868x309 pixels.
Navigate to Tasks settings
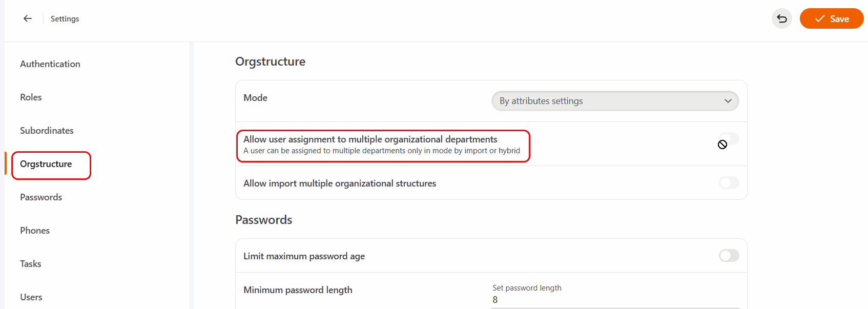coord(31,264)
